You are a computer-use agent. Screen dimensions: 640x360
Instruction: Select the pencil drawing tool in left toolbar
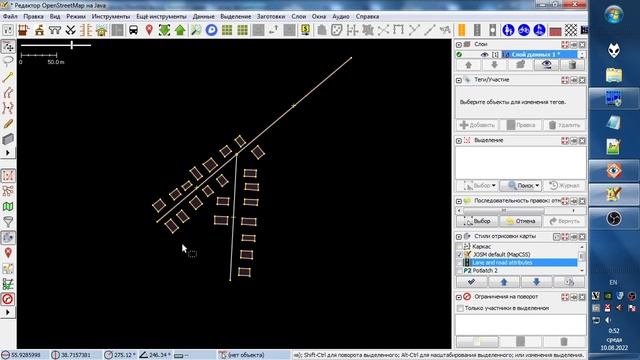click(x=8, y=124)
